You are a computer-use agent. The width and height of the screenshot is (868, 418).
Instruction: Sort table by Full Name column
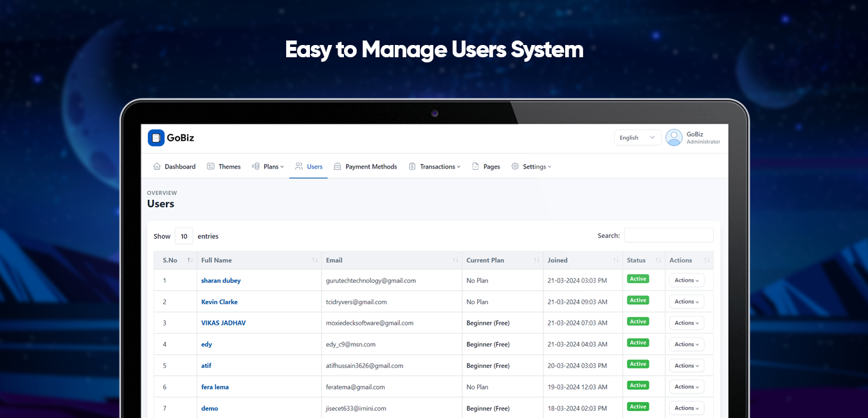tap(217, 260)
